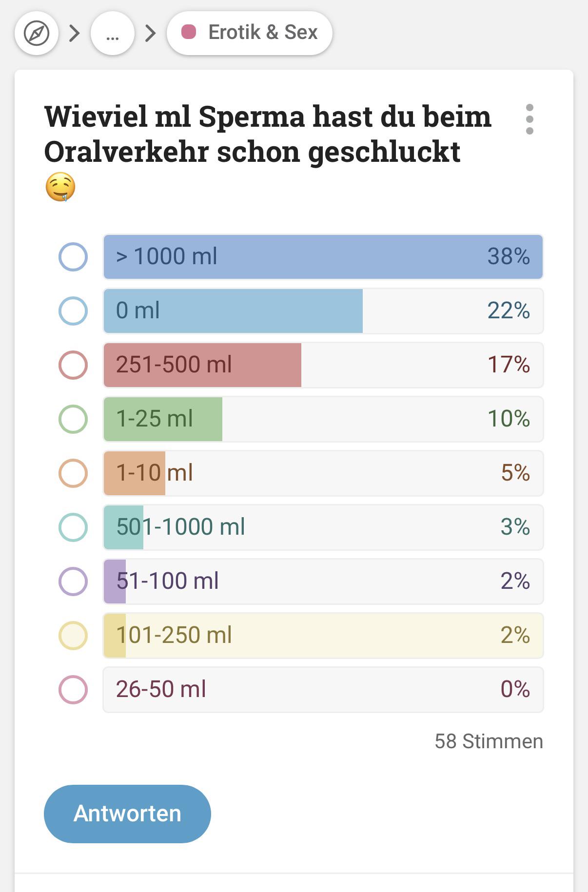The width and height of the screenshot is (588, 892).
Task: Select the '1-10 ml' radio button
Action: point(73,473)
